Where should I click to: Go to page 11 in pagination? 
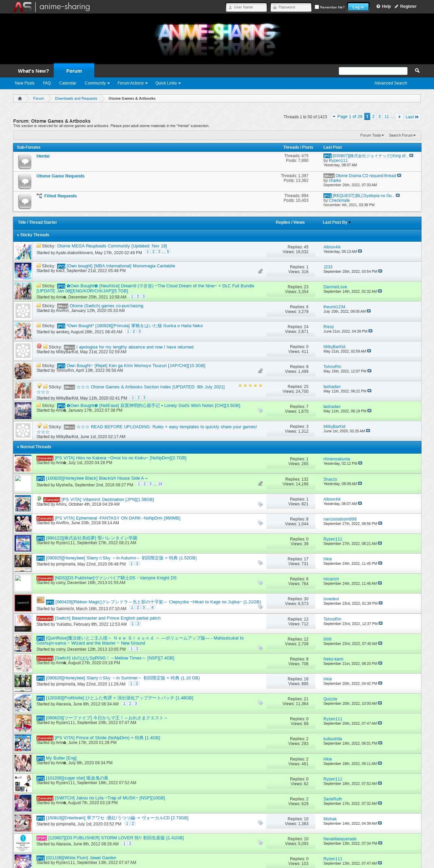coord(386,117)
